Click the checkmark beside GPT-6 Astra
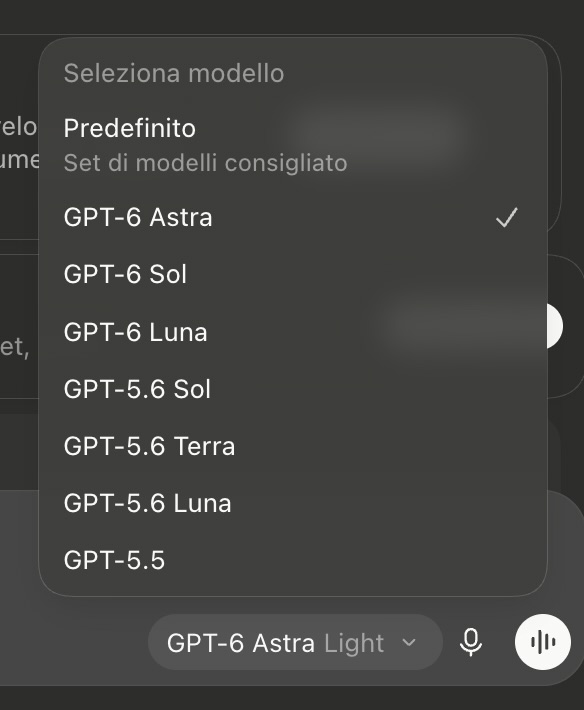584x710 pixels. coord(507,217)
